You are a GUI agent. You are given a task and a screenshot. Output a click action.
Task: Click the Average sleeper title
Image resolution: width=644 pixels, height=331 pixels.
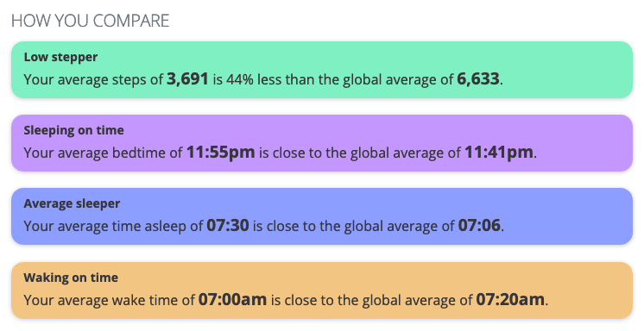click(x=72, y=203)
